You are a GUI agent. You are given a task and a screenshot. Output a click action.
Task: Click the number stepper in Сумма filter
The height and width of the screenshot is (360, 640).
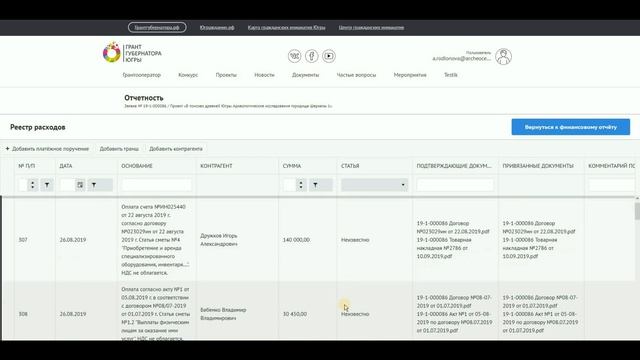click(x=301, y=185)
